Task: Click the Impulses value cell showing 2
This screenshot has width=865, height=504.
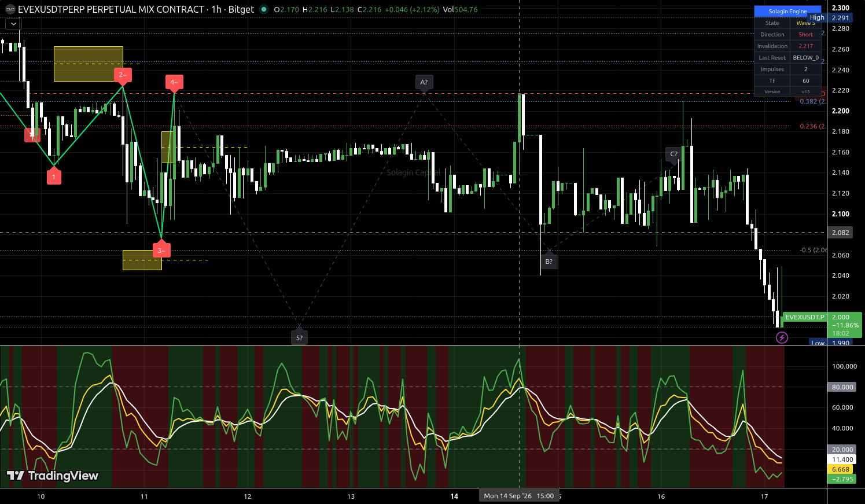Action: click(805, 69)
